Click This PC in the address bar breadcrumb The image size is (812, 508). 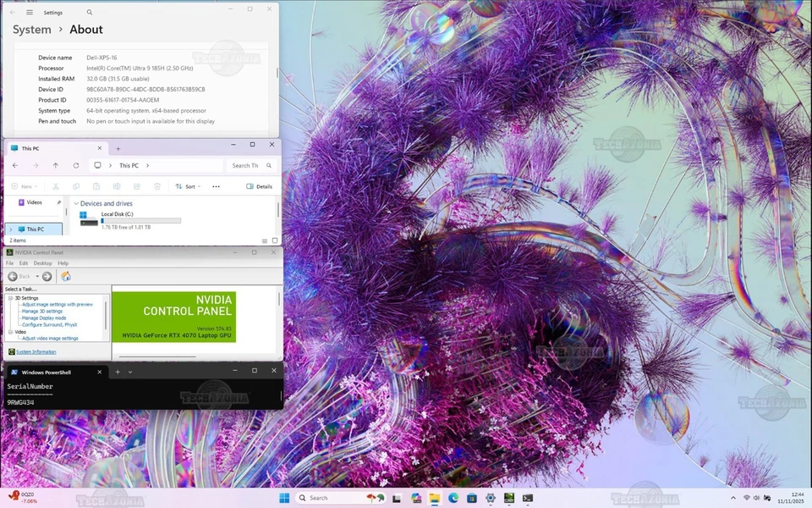(129, 165)
